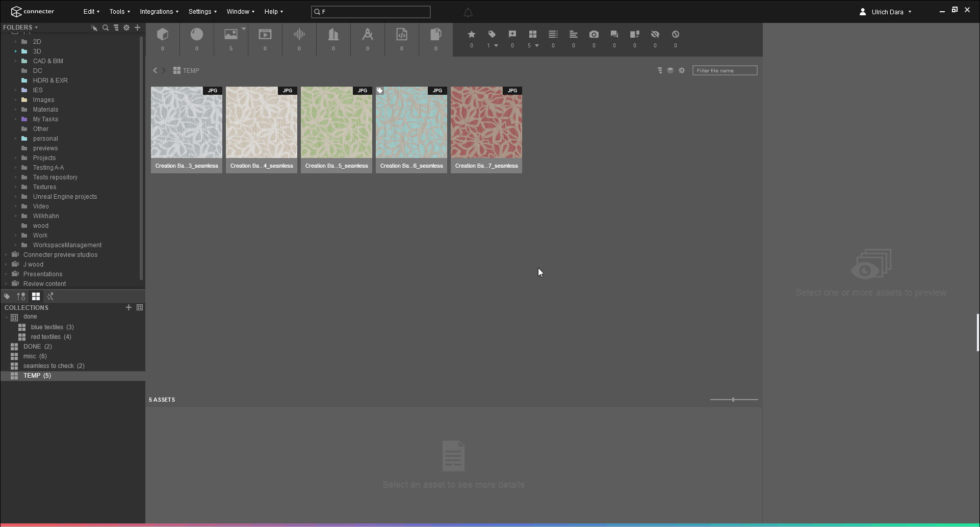
Task: Expand the 3D folder arrow
Action: pos(16,51)
